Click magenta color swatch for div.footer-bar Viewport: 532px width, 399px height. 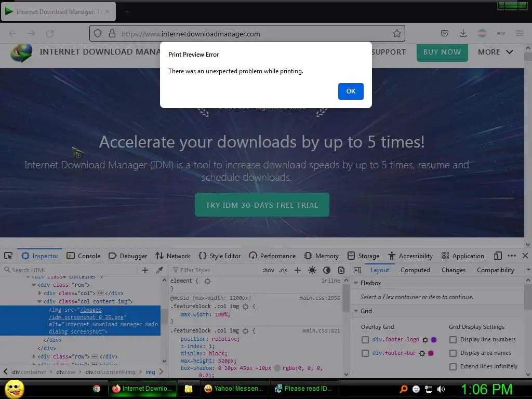pos(431,353)
